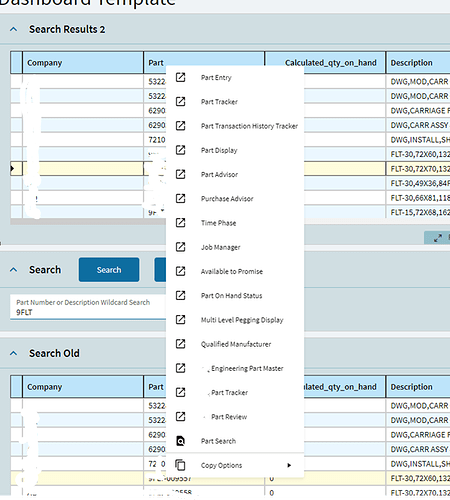Click the launch icon beside Part Display

coord(180,150)
